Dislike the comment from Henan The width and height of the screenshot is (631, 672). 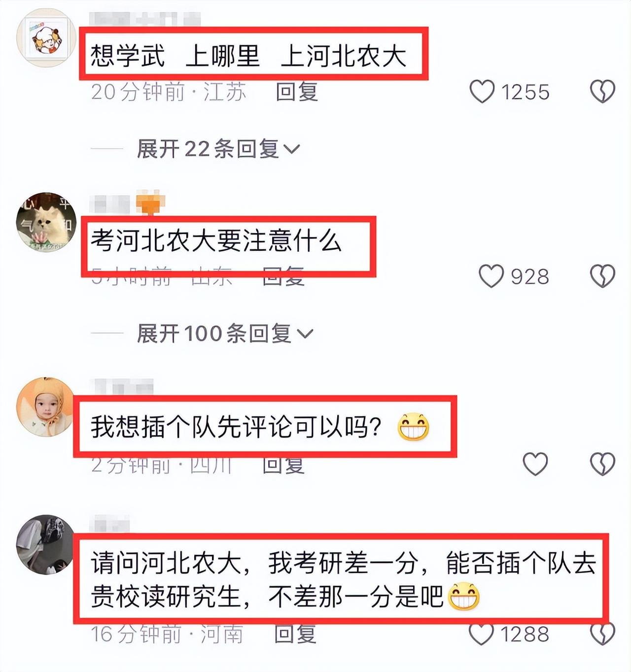click(x=602, y=634)
